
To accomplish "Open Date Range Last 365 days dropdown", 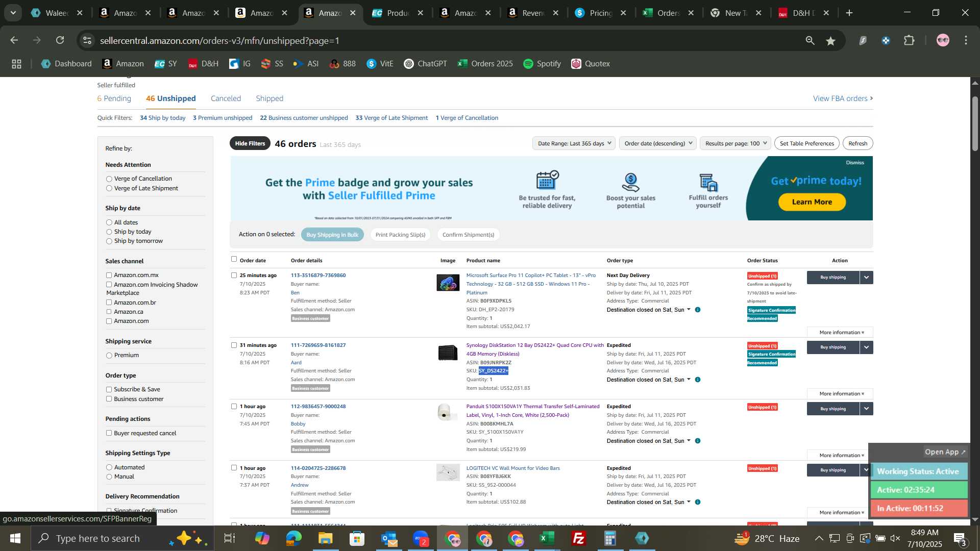I will tap(574, 143).
